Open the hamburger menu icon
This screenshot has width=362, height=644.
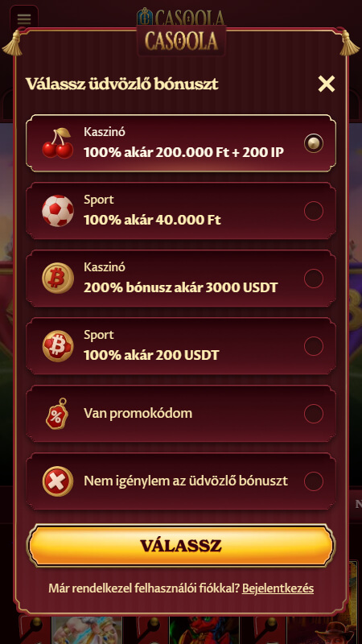24,19
